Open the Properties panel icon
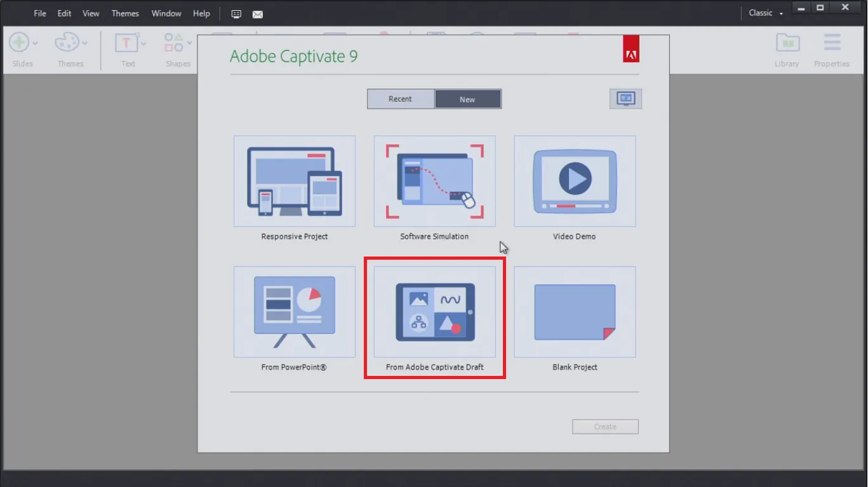This screenshot has height=487, width=868. (832, 43)
